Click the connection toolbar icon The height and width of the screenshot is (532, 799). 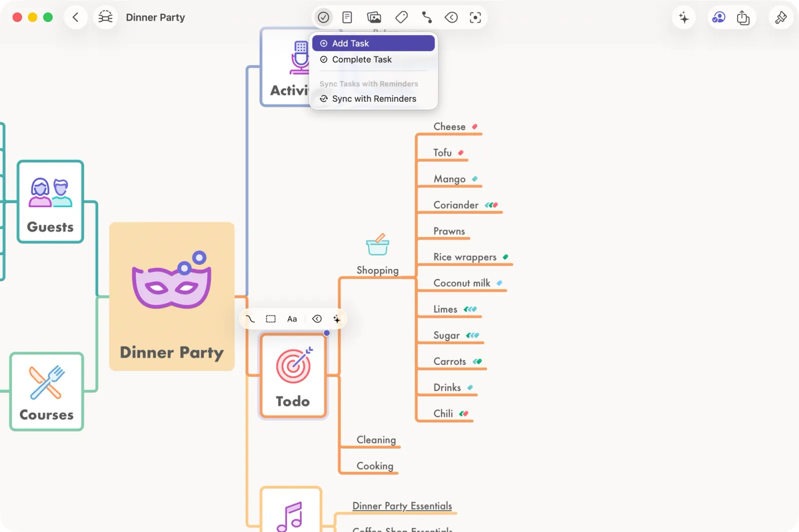point(426,17)
